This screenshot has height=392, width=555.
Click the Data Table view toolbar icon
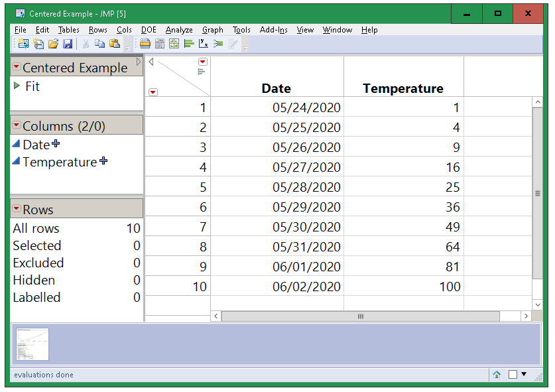(x=145, y=44)
